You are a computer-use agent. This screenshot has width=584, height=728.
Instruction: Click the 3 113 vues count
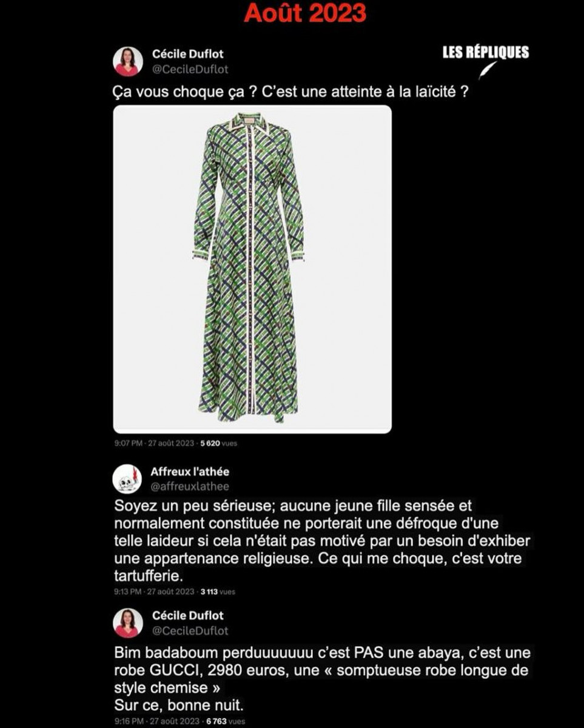(218, 591)
